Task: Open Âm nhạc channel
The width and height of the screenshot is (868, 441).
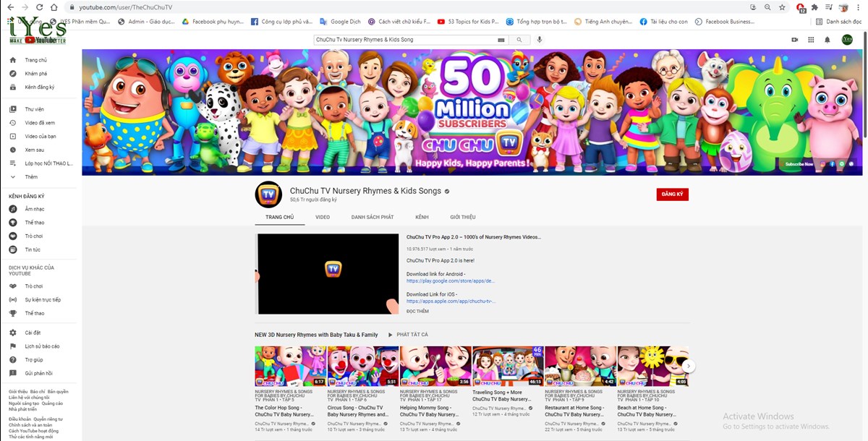Action: click(x=34, y=209)
